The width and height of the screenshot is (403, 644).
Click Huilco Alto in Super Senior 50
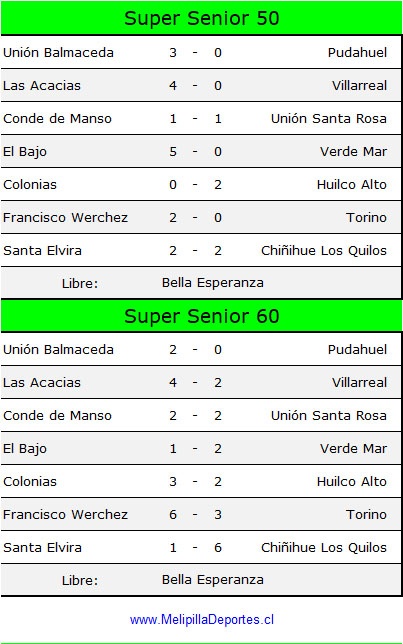(352, 184)
